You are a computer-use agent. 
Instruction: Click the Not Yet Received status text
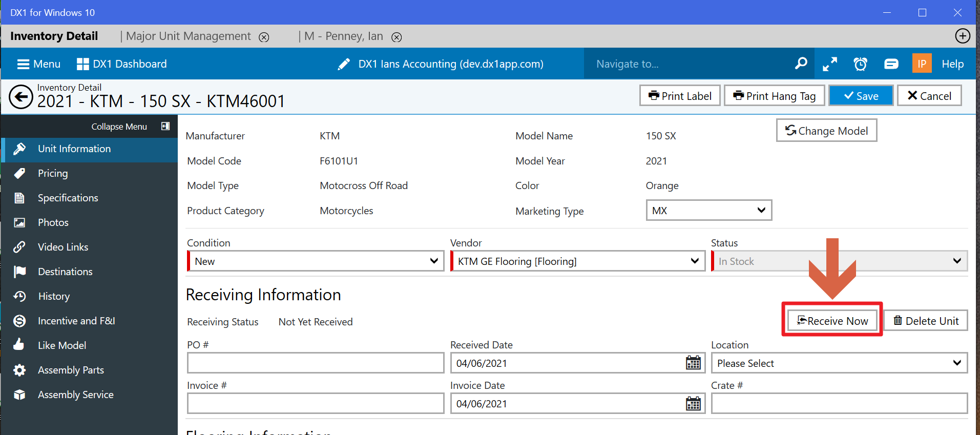pyautogui.click(x=316, y=322)
